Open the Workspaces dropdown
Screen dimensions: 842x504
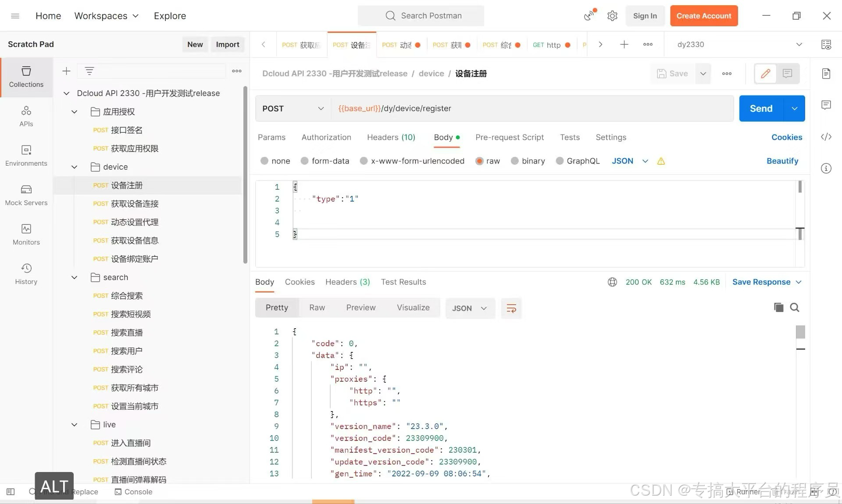pyautogui.click(x=107, y=16)
